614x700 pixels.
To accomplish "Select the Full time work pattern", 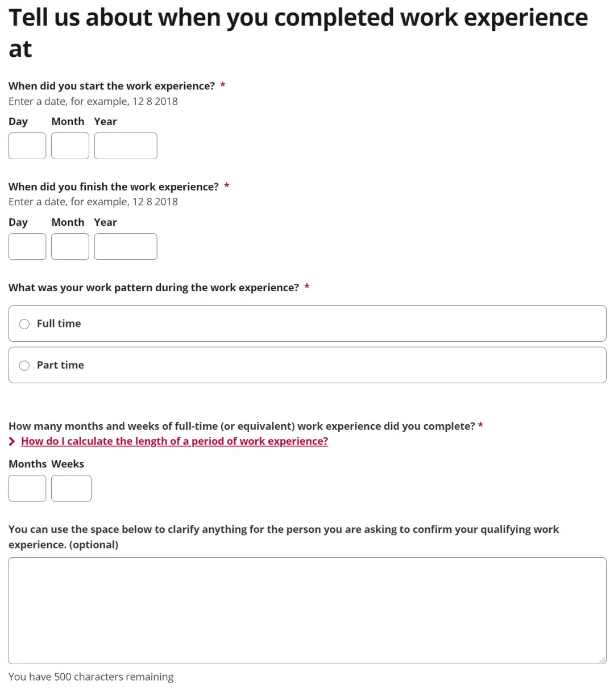I will pos(24,324).
